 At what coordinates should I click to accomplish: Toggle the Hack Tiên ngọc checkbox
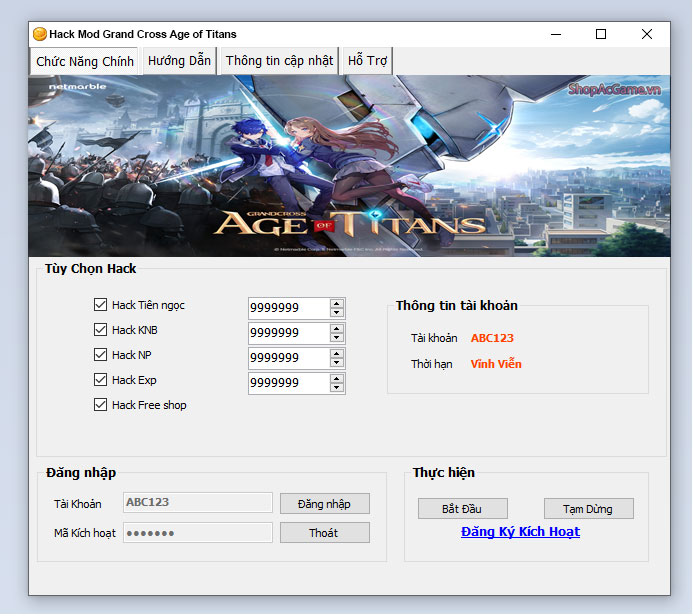pos(100,304)
